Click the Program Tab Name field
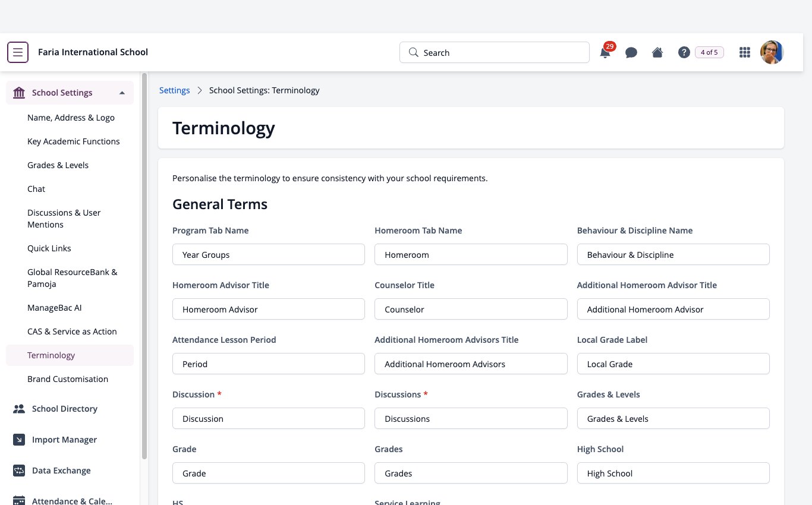812x505 pixels. 269,254
